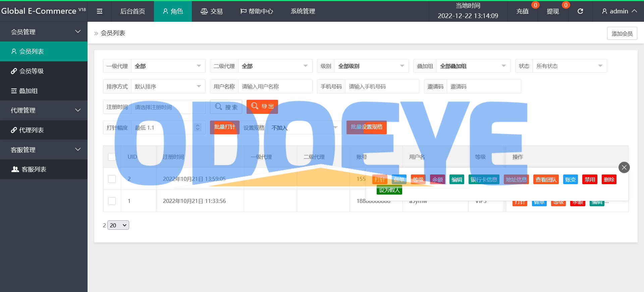The width and height of the screenshot is (644, 292).
Task: Open the 状态 dropdown
Action: coord(570,66)
